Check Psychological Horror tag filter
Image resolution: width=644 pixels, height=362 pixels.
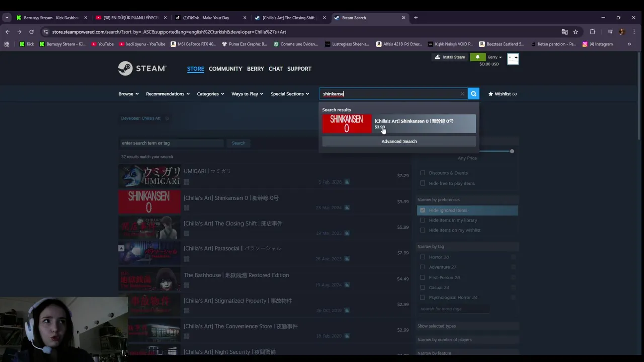(422, 298)
